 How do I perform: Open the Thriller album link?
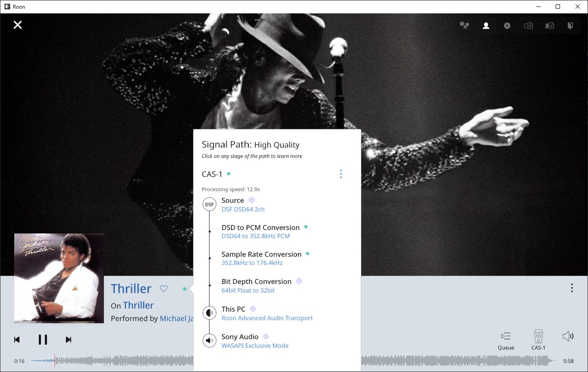tap(138, 305)
